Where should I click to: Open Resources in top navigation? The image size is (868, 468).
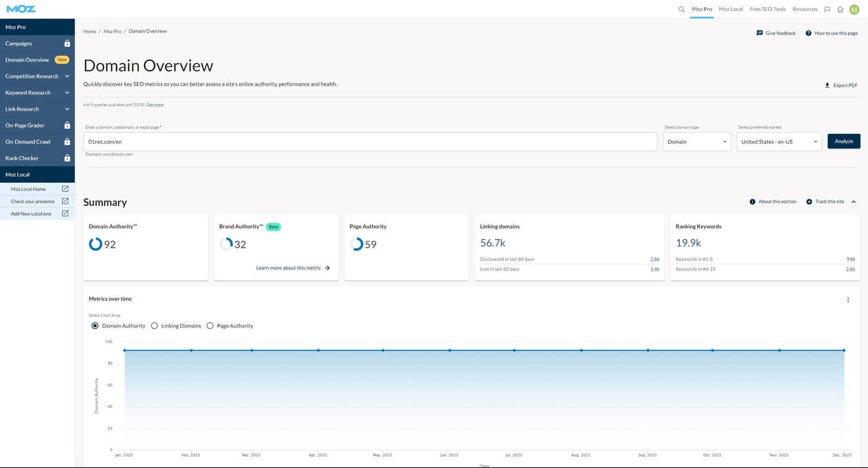click(x=805, y=9)
